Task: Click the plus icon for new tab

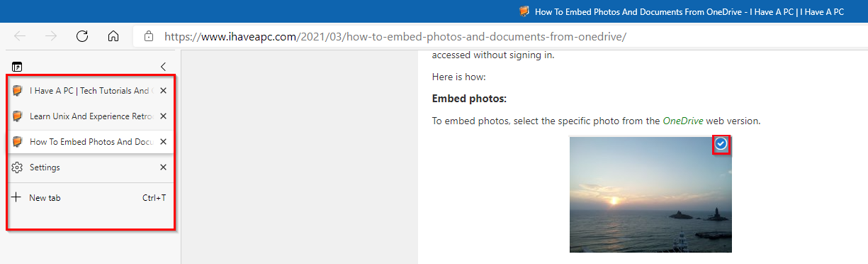Action: (17, 197)
